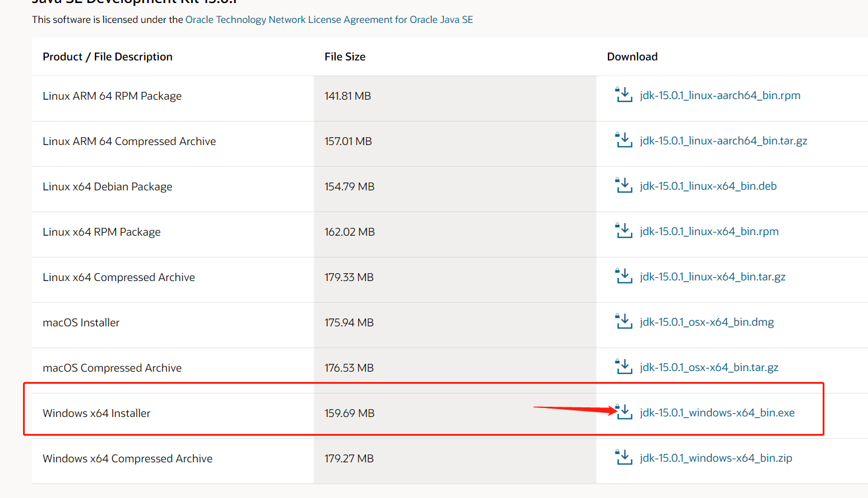This screenshot has height=498, width=868.
Task: Click the 175.94 MB file size
Action: tap(349, 323)
